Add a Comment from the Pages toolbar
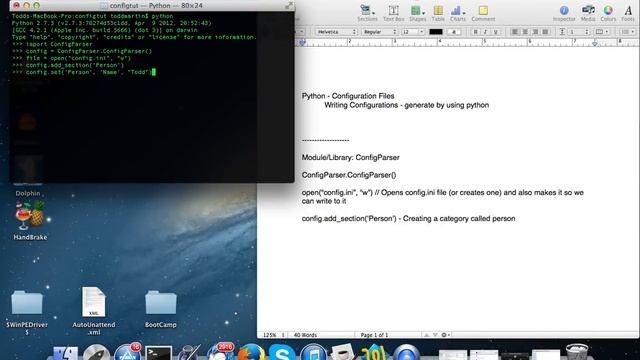The image size is (640, 360). [483, 13]
